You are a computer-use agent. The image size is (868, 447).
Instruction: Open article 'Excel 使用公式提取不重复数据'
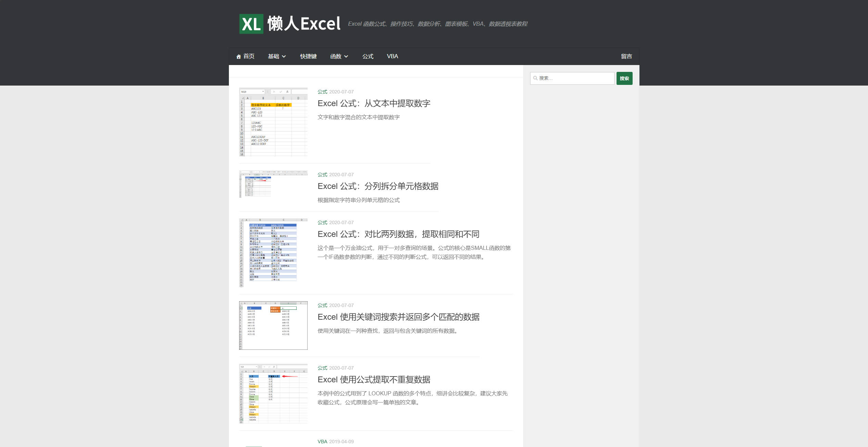(x=374, y=380)
